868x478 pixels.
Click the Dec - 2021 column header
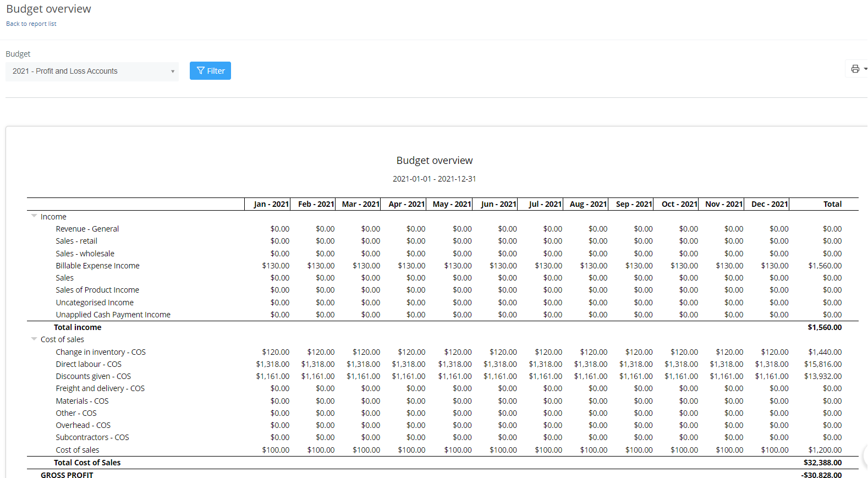(766, 204)
